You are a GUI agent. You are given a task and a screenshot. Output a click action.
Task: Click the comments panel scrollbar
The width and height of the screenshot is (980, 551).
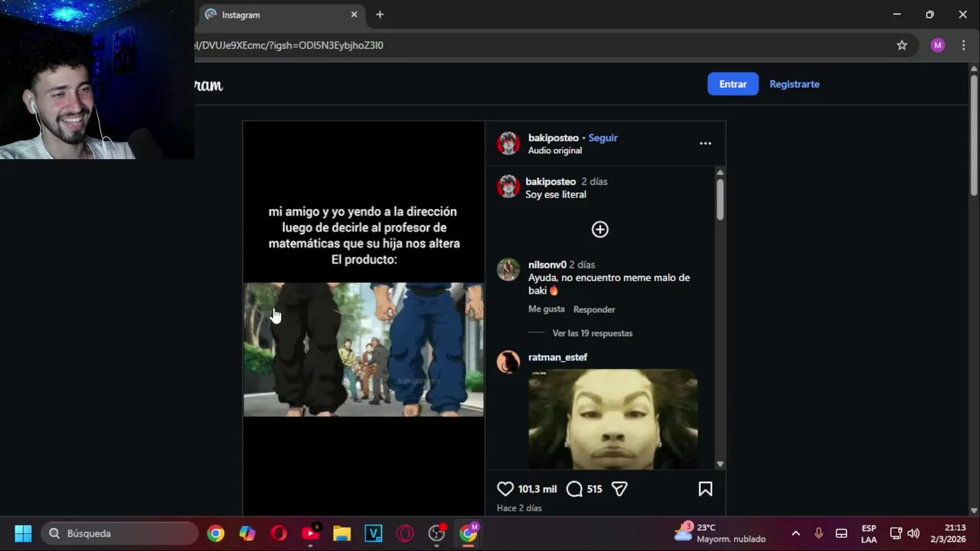720,200
